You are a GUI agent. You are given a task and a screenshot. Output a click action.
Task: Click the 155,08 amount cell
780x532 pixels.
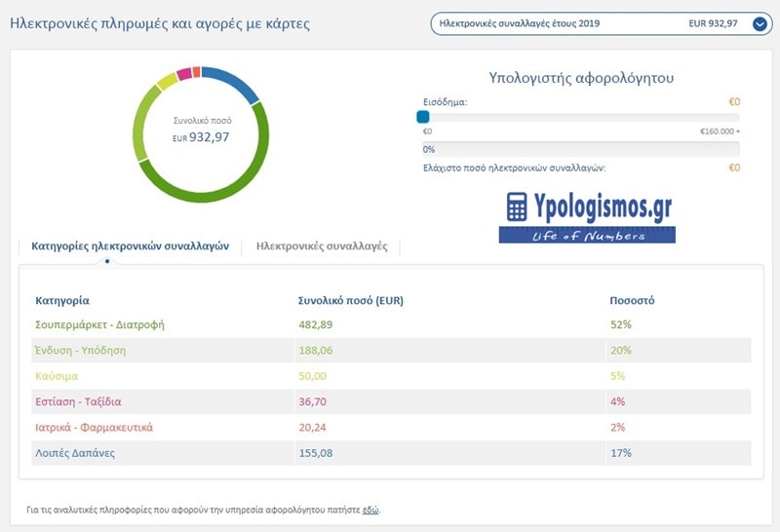point(315,453)
